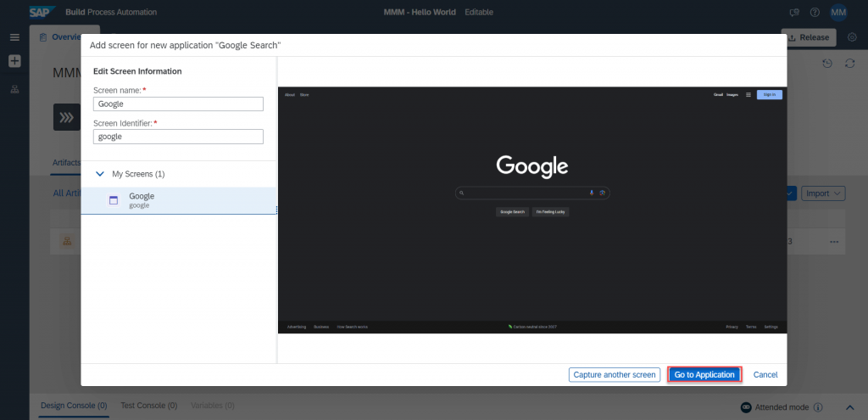Click the Google screen window icon

point(114,200)
